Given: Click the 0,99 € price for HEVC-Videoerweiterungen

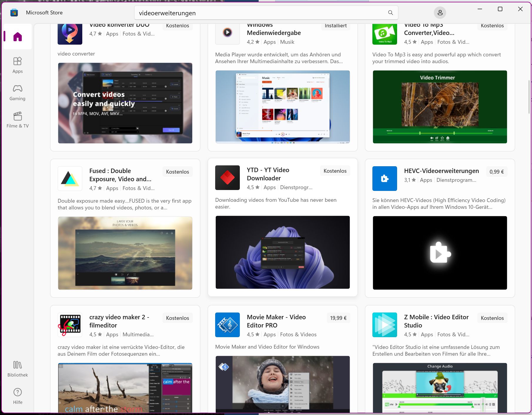Looking at the screenshot, I should click(497, 172).
